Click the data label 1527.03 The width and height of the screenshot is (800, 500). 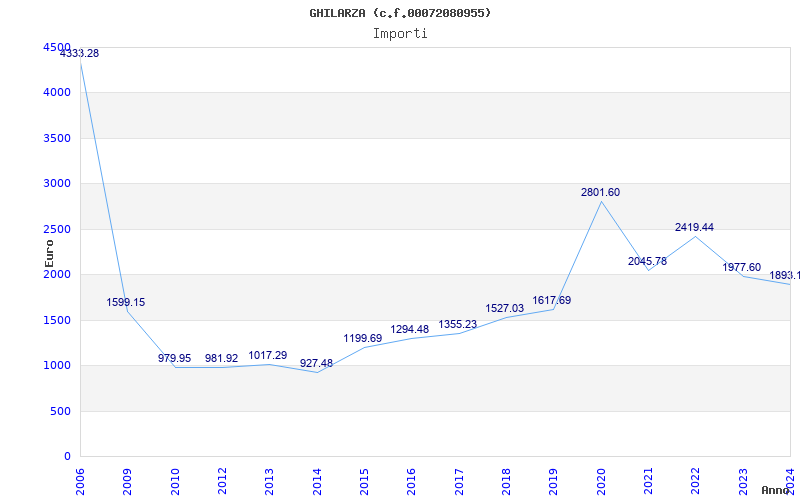(x=505, y=309)
